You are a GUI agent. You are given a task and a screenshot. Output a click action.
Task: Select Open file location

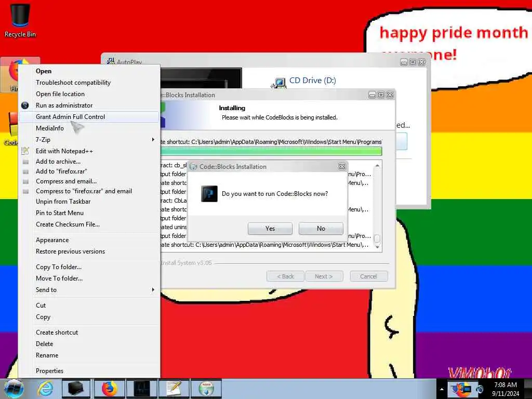pos(89,94)
